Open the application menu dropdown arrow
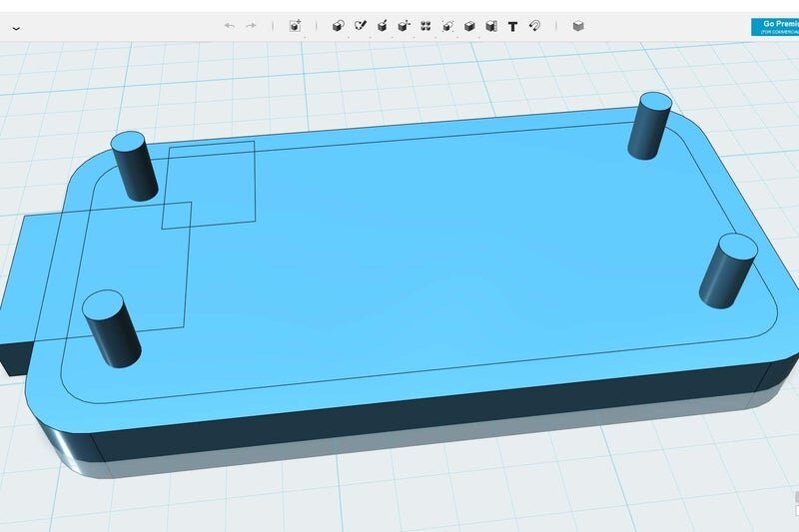 [16, 29]
